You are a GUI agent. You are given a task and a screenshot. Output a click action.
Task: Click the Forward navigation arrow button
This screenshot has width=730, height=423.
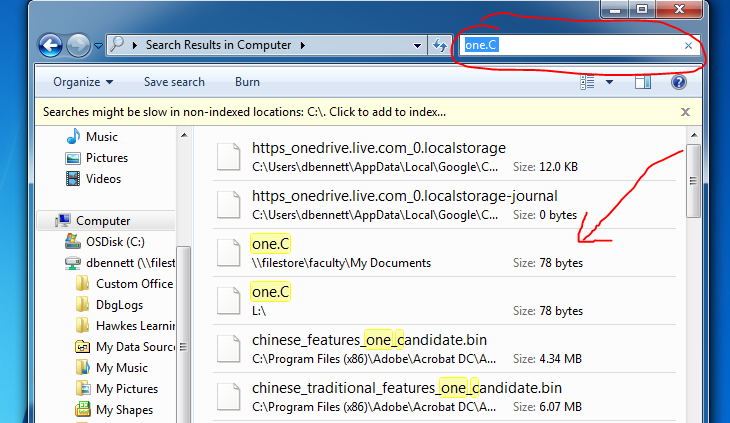click(x=77, y=45)
